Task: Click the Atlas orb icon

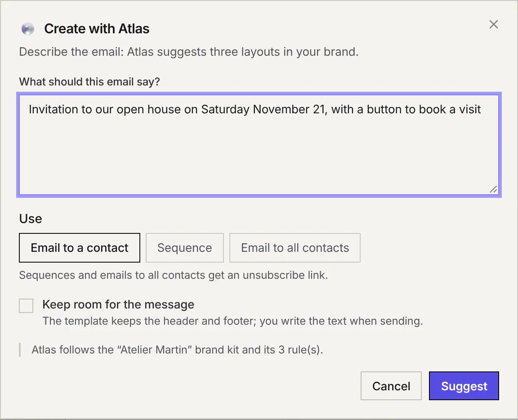Action: 28,29
